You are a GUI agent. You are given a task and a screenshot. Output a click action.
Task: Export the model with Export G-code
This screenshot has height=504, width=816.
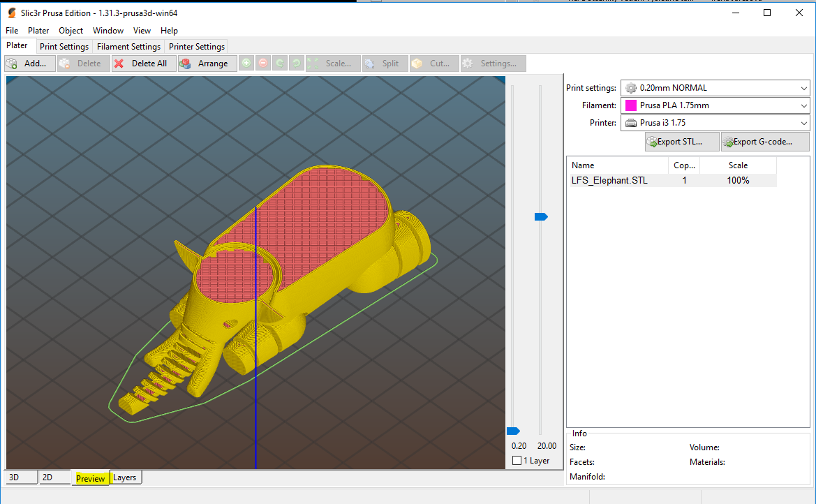click(764, 142)
